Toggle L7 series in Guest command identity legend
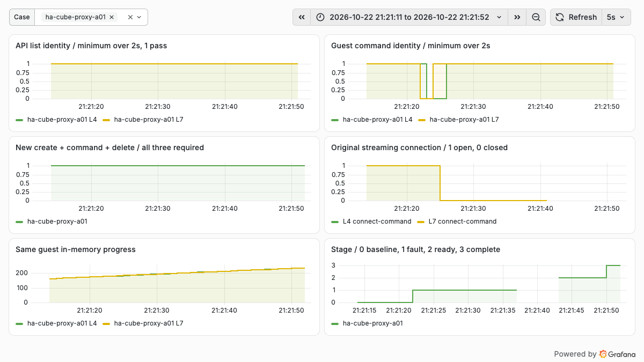 pos(464,120)
